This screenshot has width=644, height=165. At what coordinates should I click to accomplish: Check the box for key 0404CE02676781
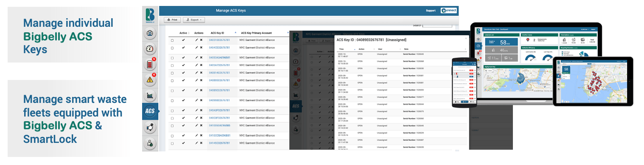click(x=172, y=48)
